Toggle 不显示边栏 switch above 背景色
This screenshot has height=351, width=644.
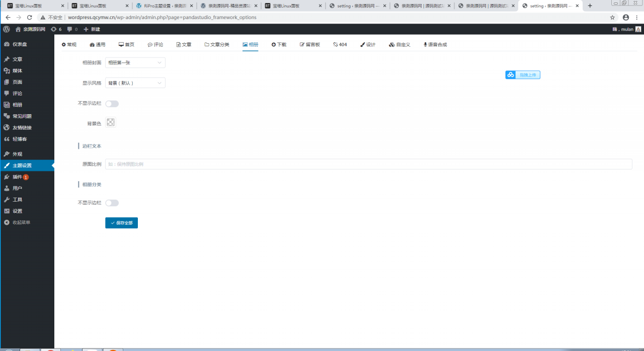[x=112, y=104]
